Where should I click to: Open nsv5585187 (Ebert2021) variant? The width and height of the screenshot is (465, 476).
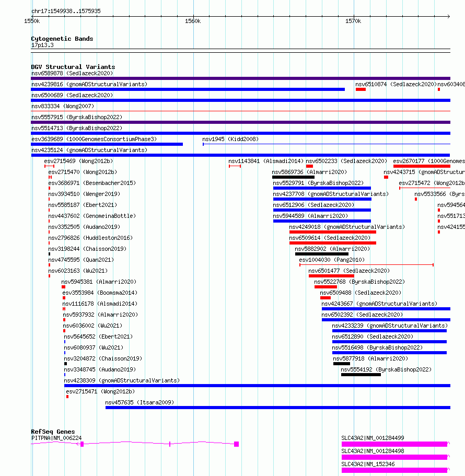[83, 205]
